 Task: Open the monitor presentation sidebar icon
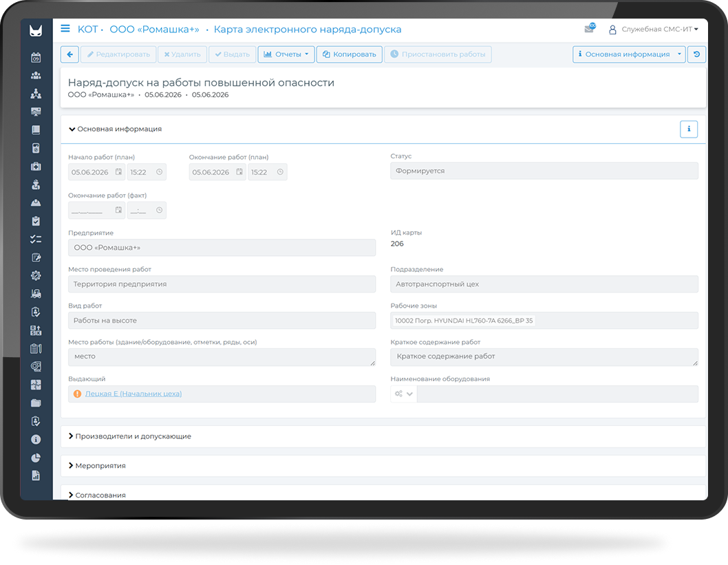(x=36, y=112)
